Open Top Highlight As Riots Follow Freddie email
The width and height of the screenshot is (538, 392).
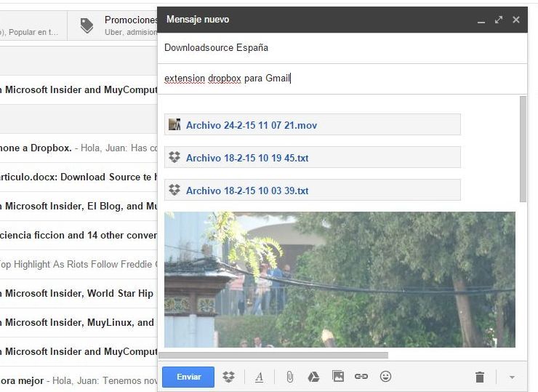79,264
